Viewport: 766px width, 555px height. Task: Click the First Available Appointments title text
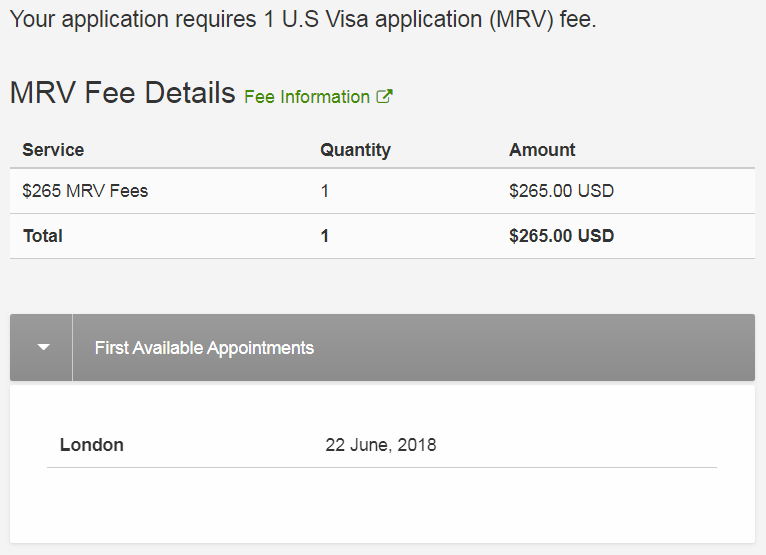coord(204,348)
